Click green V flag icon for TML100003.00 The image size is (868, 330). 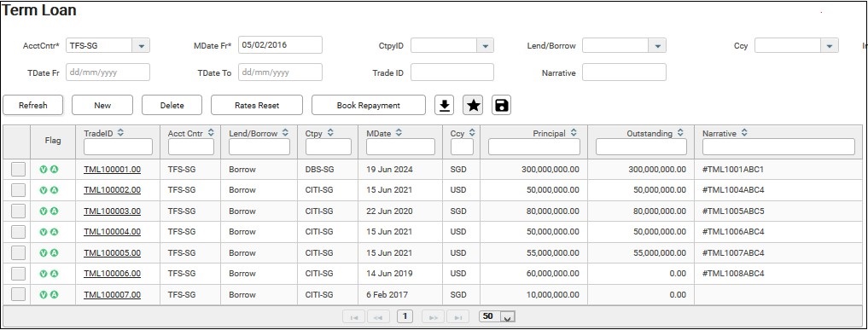pyautogui.click(x=44, y=211)
